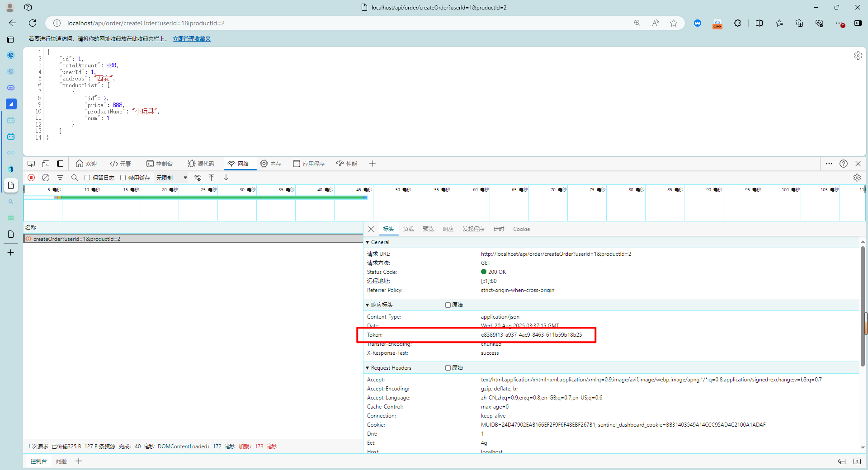Collapse the 响应标头 section

368,305
